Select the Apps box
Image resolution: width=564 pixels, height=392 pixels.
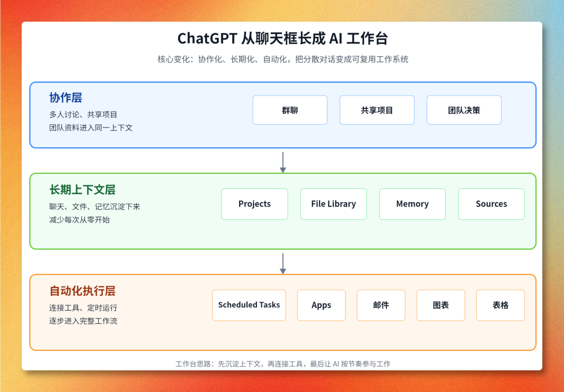point(321,305)
